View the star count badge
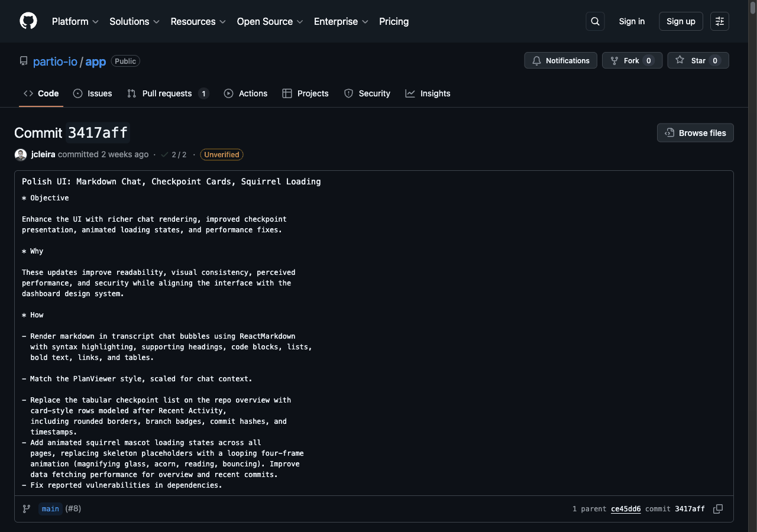The image size is (757, 532). coord(715,60)
